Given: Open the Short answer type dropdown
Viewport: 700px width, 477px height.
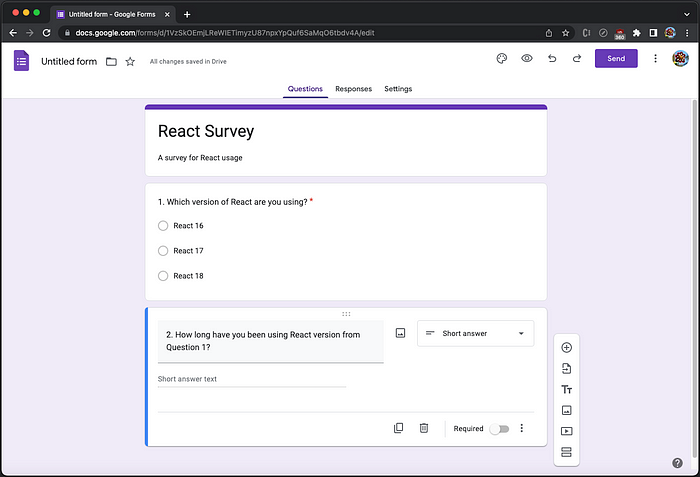Looking at the screenshot, I should tap(475, 334).
